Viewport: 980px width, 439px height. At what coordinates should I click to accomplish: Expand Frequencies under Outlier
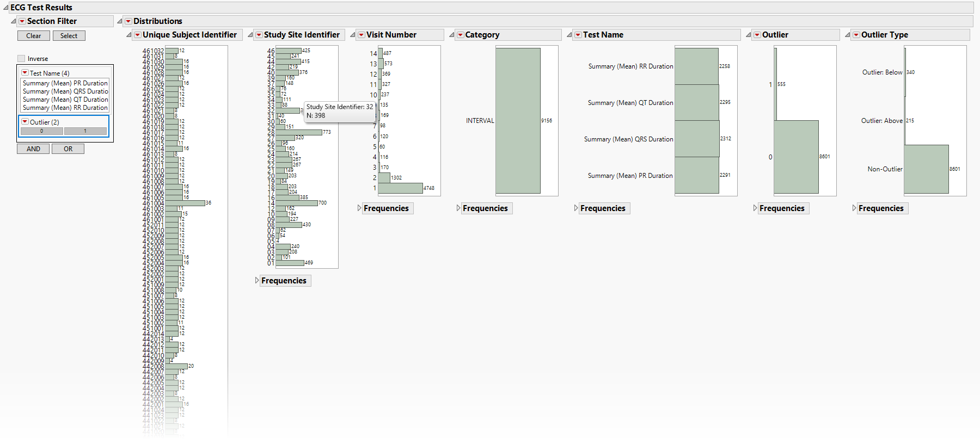click(756, 208)
